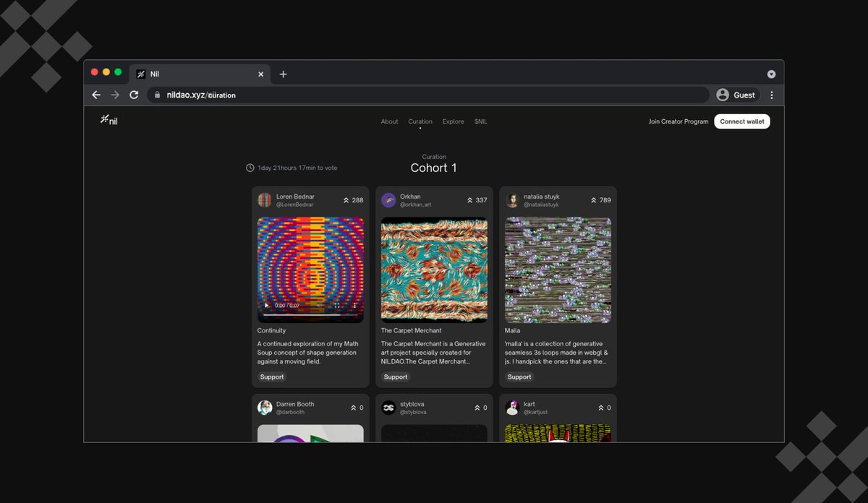Image resolution: width=868 pixels, height=503 pixels.
Task: Open the tab search dropdown arrow
Action: click(x=771, y=74)
